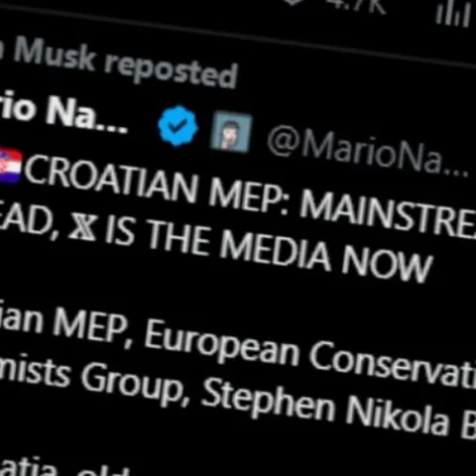
Task: Click "IS THE MEDIA NOW" text
Action: (269, 251)
